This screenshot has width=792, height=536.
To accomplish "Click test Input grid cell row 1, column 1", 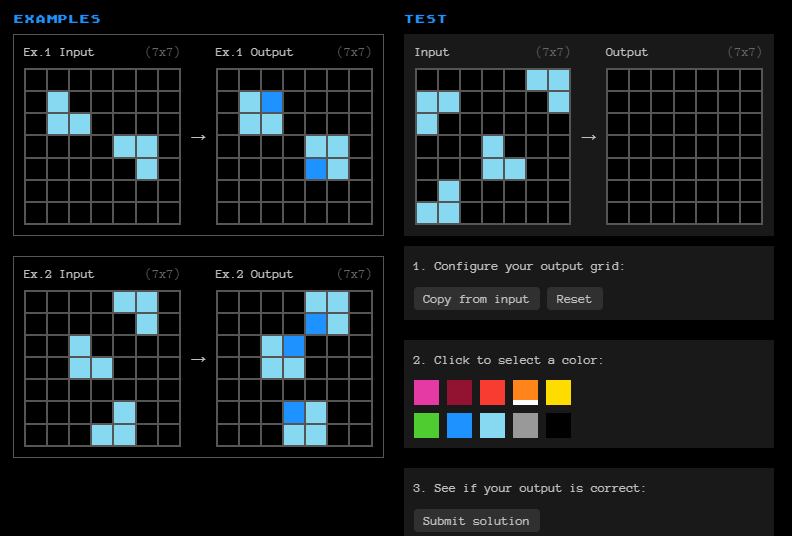I will (427, 80).
